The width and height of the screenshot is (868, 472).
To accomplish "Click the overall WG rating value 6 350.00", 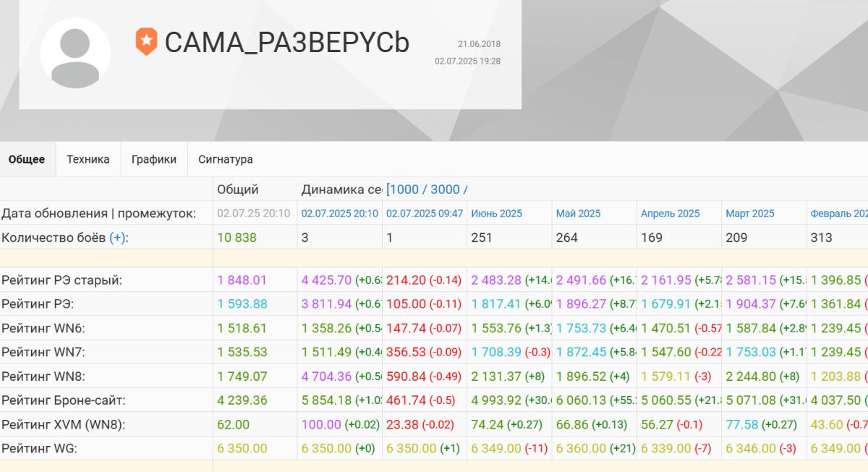I will pyautogui.click(x=242, y=448).
